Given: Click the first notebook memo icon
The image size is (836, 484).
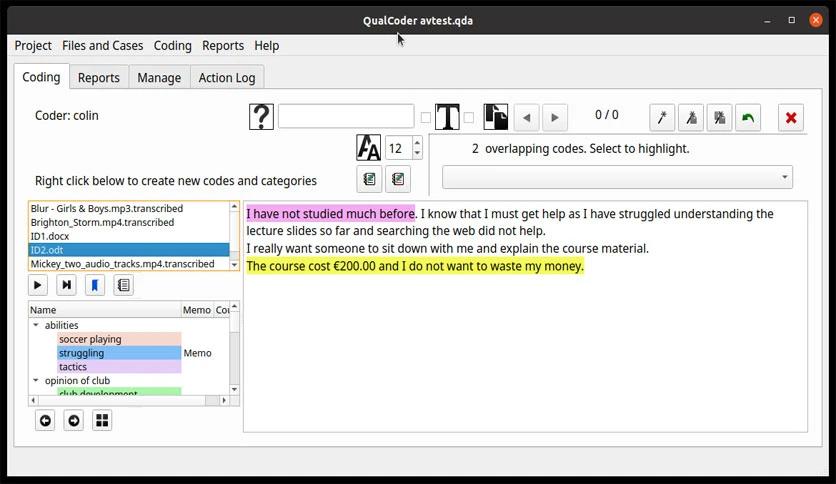Looking at the screenshot, I should point(369,179).
